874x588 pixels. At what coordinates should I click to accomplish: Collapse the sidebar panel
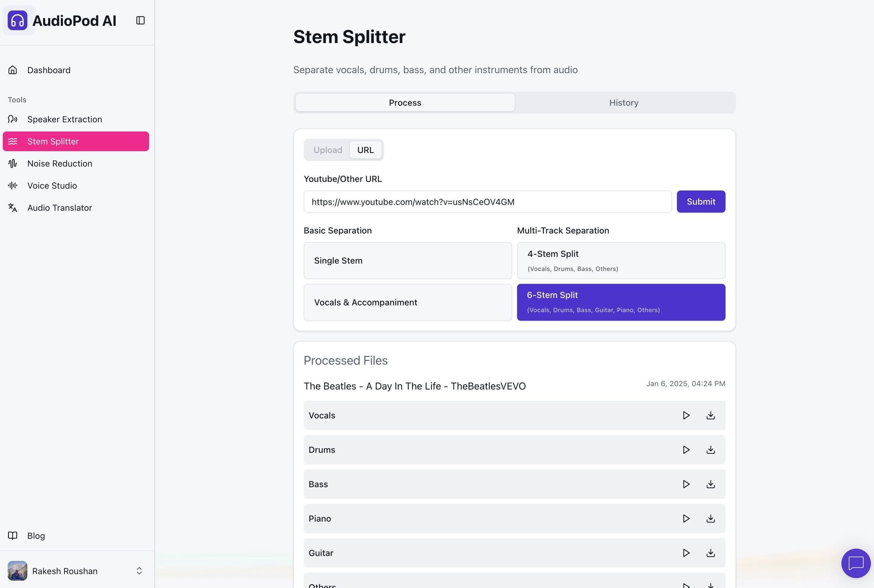[140, 20]
